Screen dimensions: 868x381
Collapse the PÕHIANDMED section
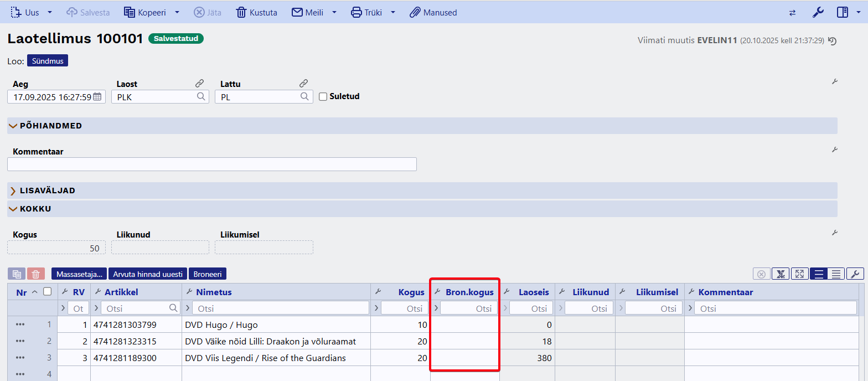click(x=13, y=126)
